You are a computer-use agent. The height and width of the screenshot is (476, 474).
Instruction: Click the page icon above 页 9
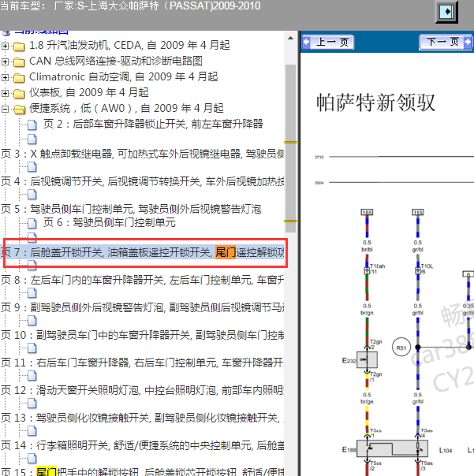click(32, 293)
